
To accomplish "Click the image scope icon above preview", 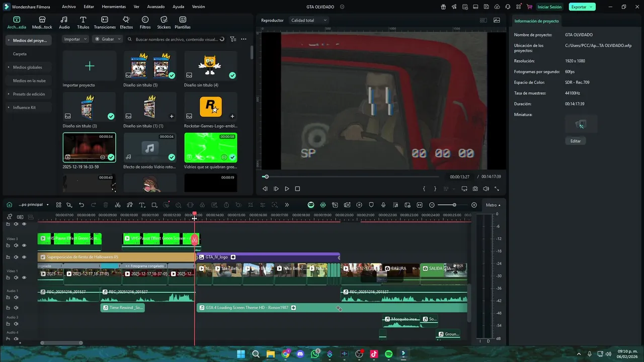I will pos(497,20).
